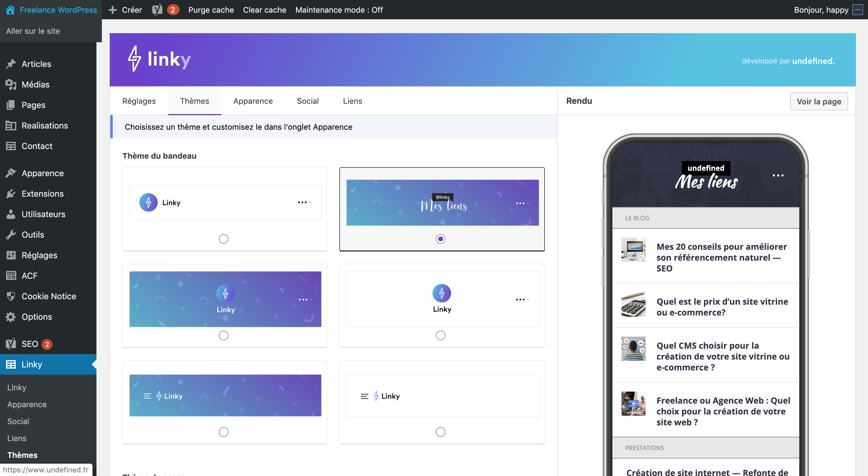
Task: Open the Réglages tab
Action: point(139,101)
